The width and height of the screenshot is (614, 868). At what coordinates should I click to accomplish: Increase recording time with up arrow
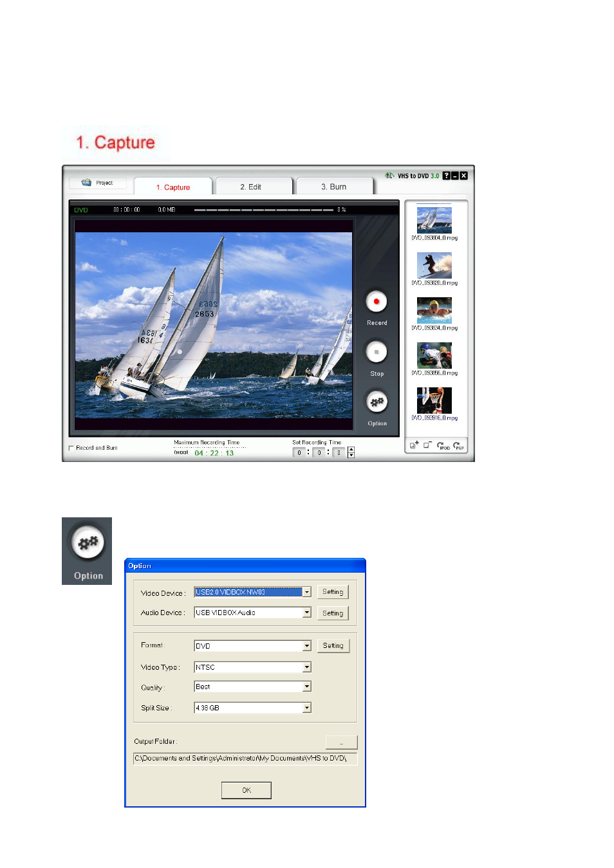point(351,450)
